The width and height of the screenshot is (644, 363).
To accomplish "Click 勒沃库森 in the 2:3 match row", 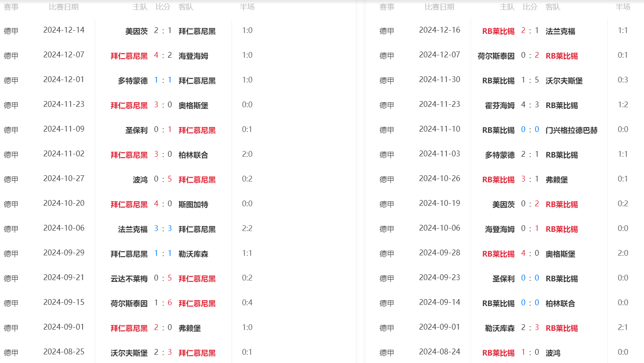I will (x=500, y=328).
